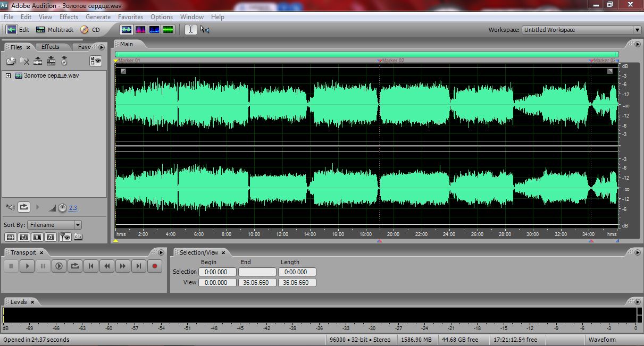Click Play in the Transport panel

(27, 266)
